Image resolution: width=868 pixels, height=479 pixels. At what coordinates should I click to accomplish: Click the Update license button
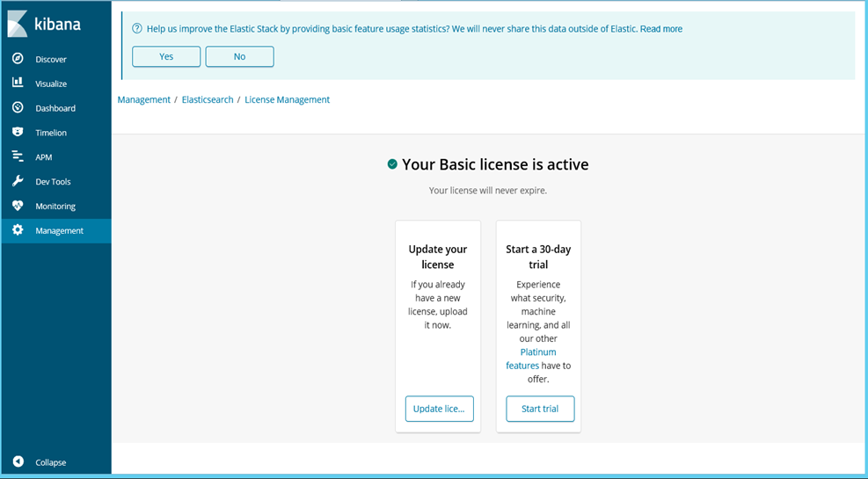tap(440, 409)
